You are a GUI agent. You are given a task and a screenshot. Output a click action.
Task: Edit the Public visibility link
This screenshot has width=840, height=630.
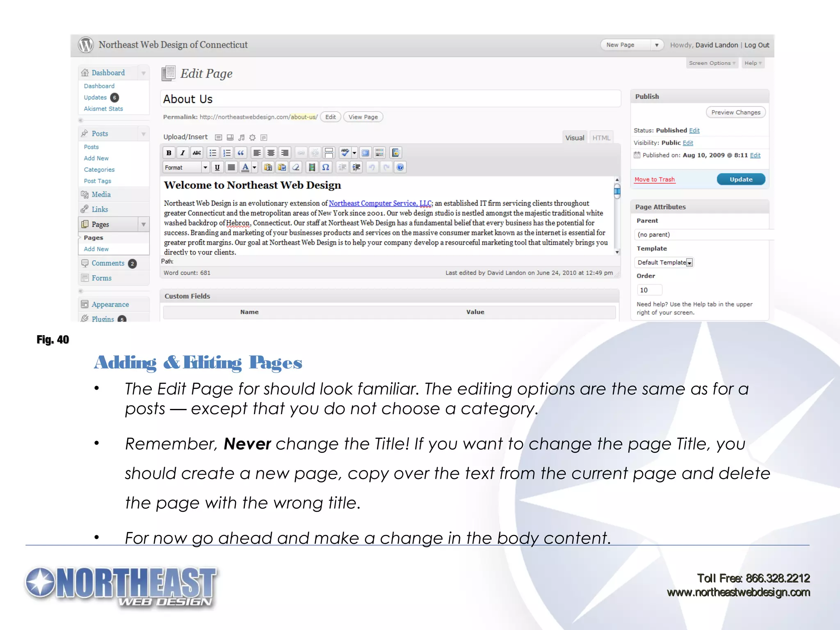coord(688,143)
